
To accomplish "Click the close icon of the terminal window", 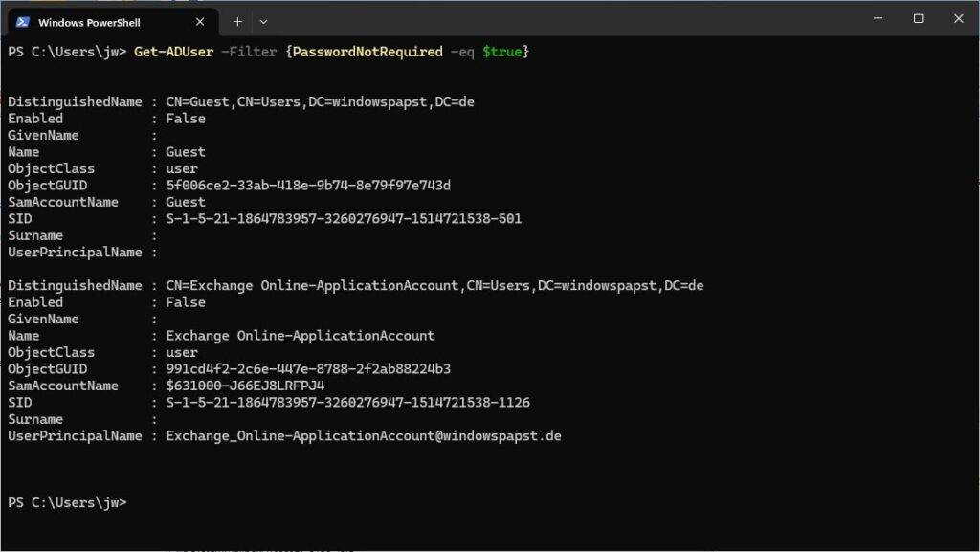I will pyautogui.click(x=958, y=18).
